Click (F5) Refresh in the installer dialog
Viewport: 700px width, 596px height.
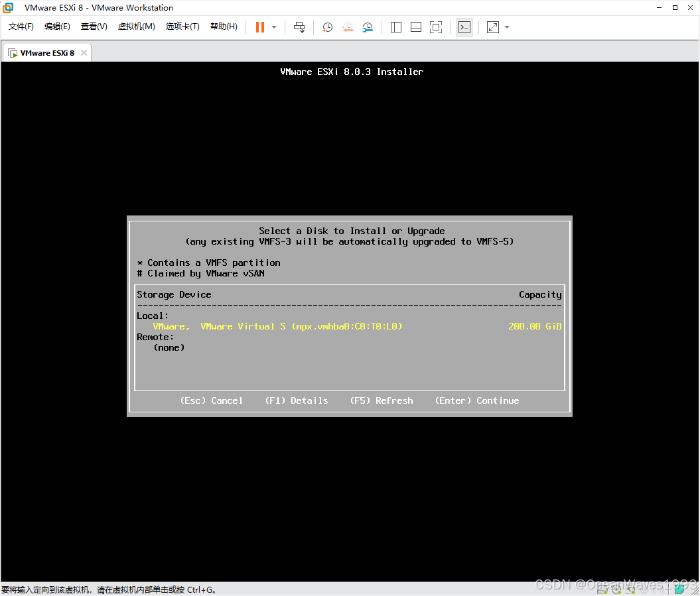[382, 400]
